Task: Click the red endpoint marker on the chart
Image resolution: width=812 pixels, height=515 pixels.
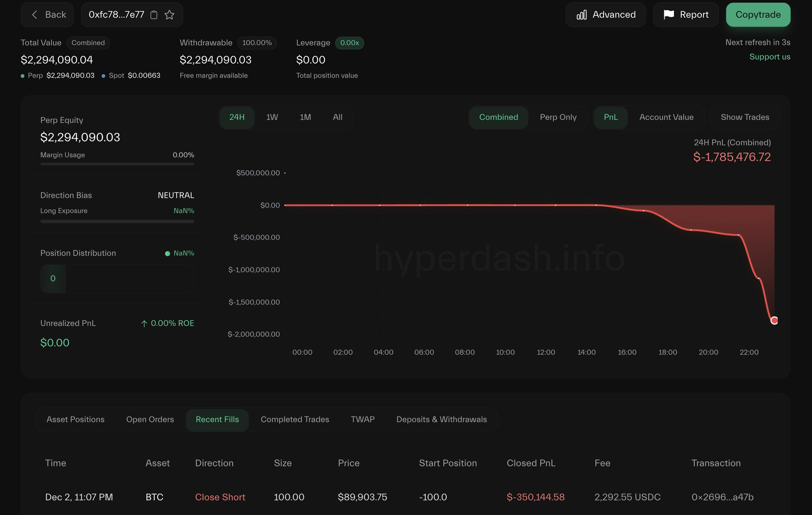Action: tap(774, 320)
